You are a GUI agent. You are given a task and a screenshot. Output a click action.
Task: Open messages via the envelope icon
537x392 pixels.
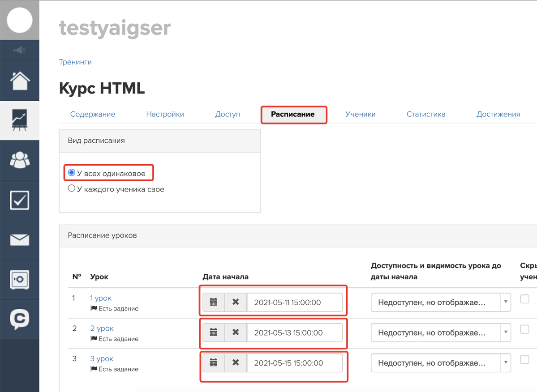pos(19,239)
